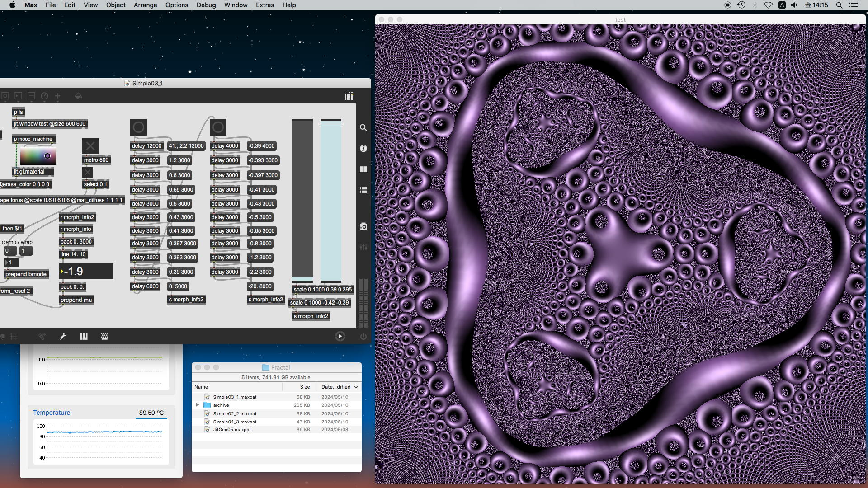
Task: Open the inspector info sidebar icon
Action: pyautogui.click(x=363, y=148)
